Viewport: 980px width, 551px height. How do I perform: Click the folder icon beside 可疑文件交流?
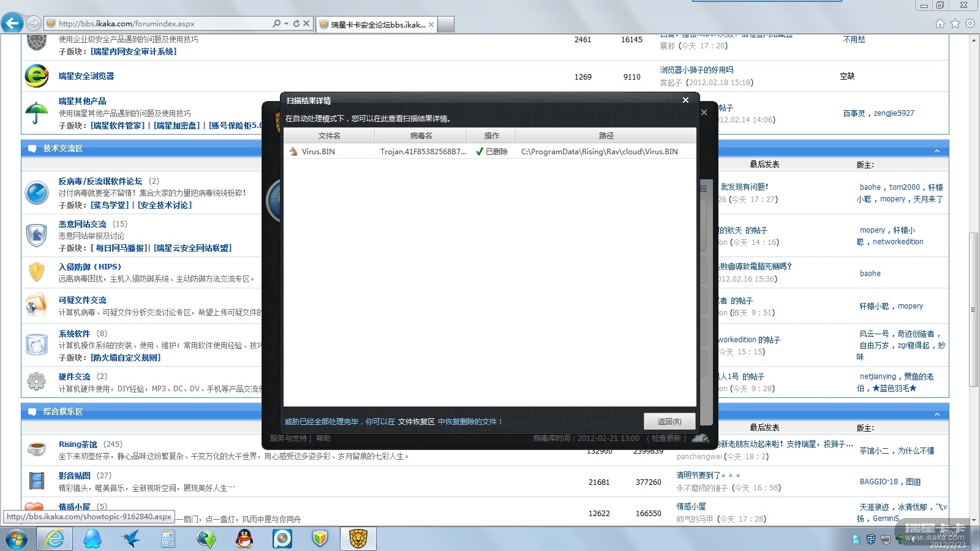tap(37, 305)
